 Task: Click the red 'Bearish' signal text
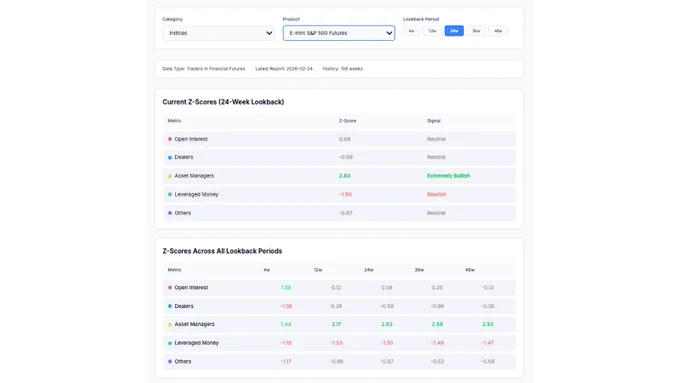click(x=436, y=194)
